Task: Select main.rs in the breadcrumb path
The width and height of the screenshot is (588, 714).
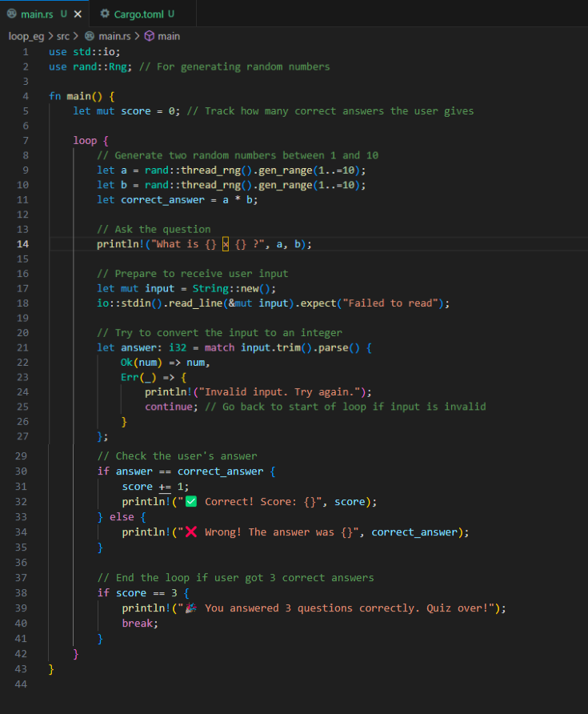Action: click(114, 37)
